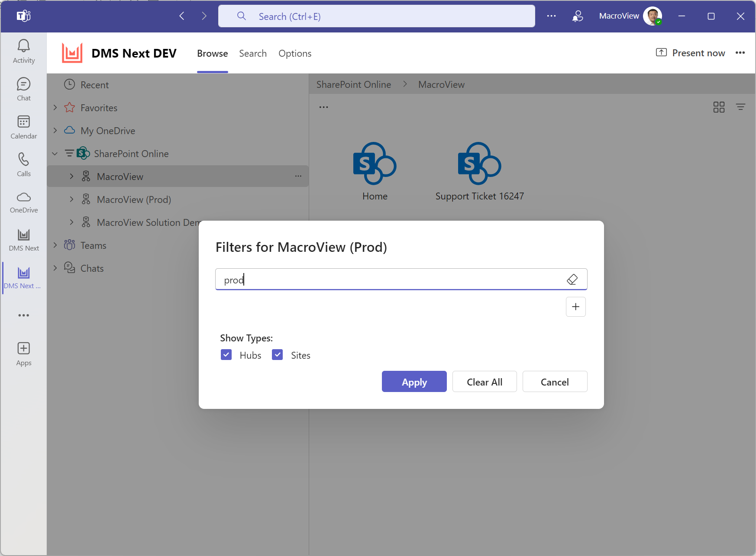
Task: Click MacroView breadcrumb
Action: [441, 84]
